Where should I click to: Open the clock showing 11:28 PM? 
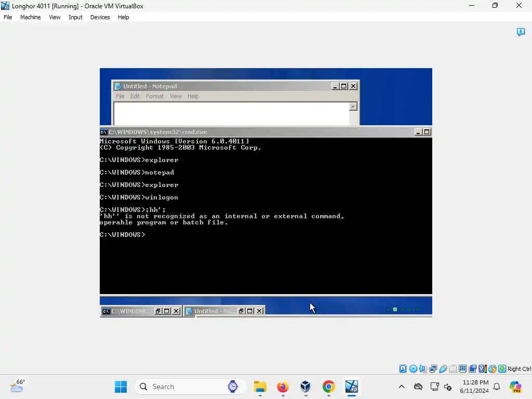474,387
